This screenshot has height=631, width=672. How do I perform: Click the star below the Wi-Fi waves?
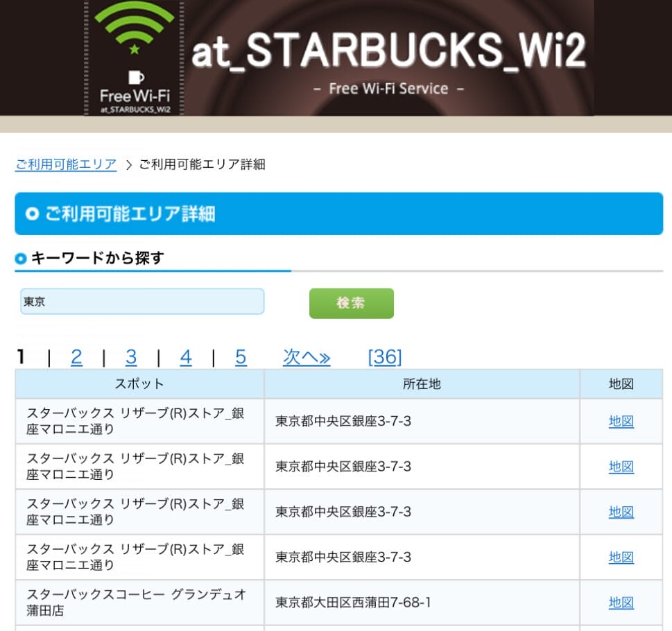tap(132, 49)
